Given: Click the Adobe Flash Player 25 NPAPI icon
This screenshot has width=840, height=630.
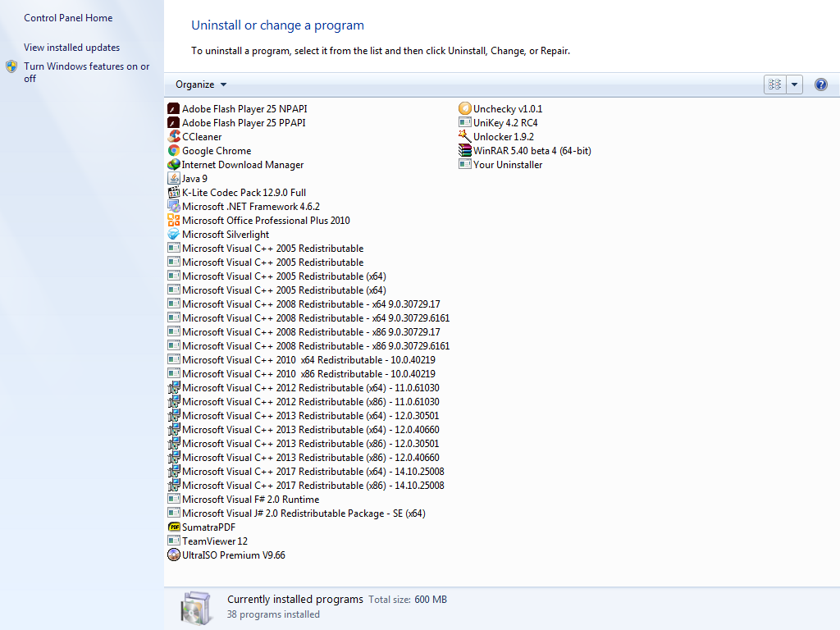Looking at the screenshot, I should click(174, 109).
